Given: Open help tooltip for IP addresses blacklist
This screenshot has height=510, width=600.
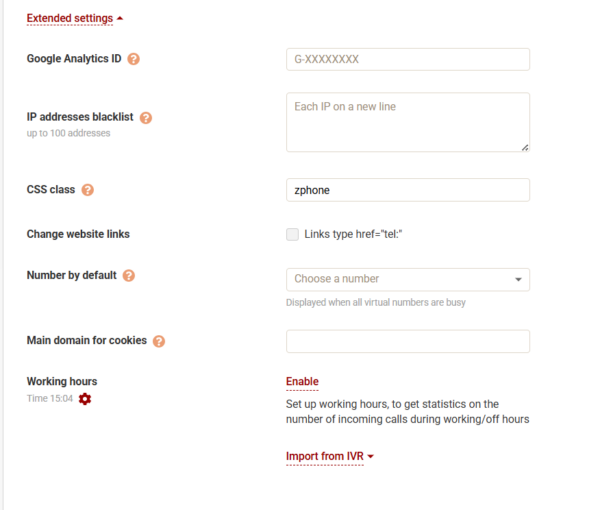Looking at the screenshot, I should click(x=146, y=117).
